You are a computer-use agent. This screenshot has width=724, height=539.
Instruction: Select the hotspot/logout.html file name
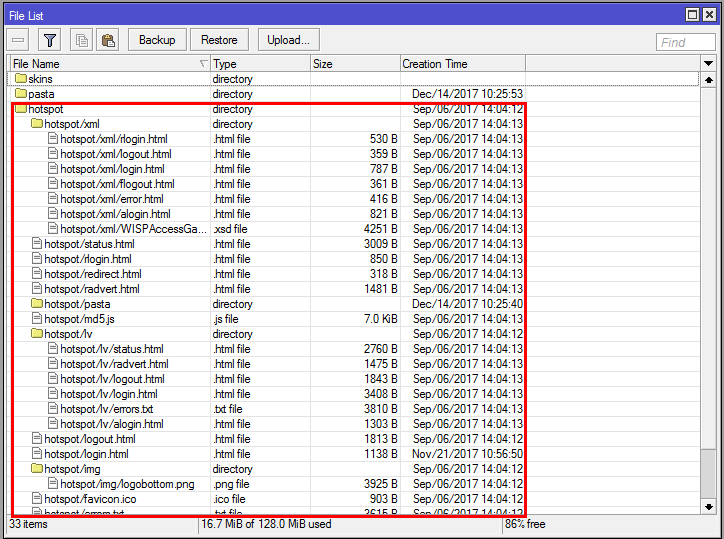[x=90, y=439]
